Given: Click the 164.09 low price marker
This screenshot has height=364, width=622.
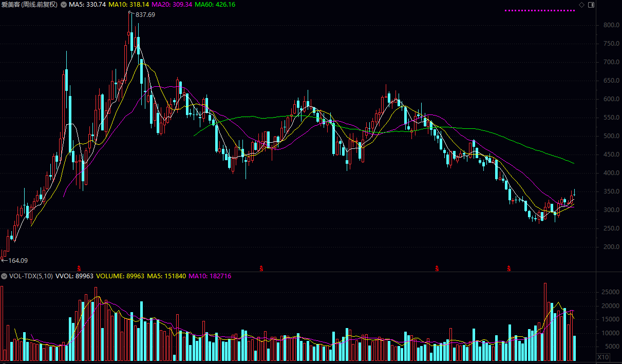Looking at the screenshot, I should click(17, 261).
